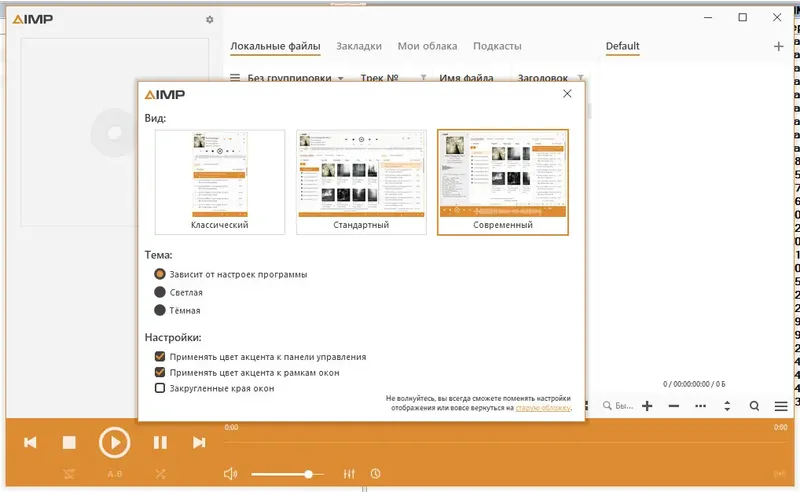Mute the volume speaker icon
This screenshot has height=492, width=800.
[230, 474]
